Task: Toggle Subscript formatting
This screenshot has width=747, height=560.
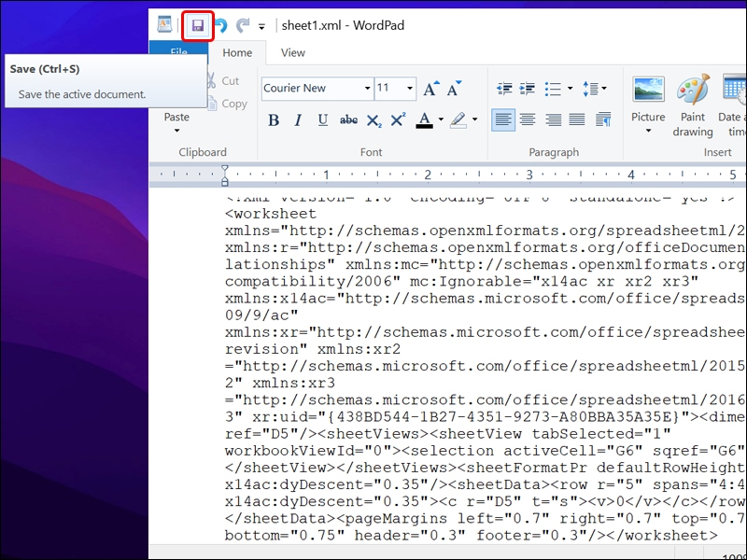Action: 374,120
